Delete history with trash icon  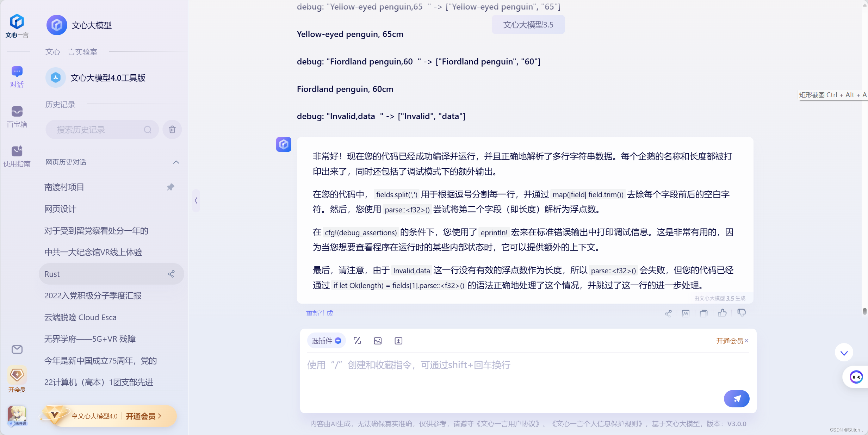tap(172, 130)
